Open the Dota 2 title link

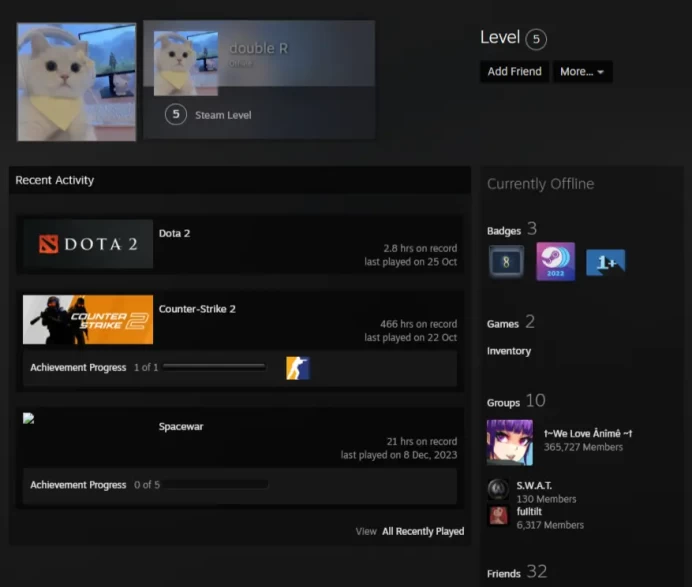click(174, 233)
